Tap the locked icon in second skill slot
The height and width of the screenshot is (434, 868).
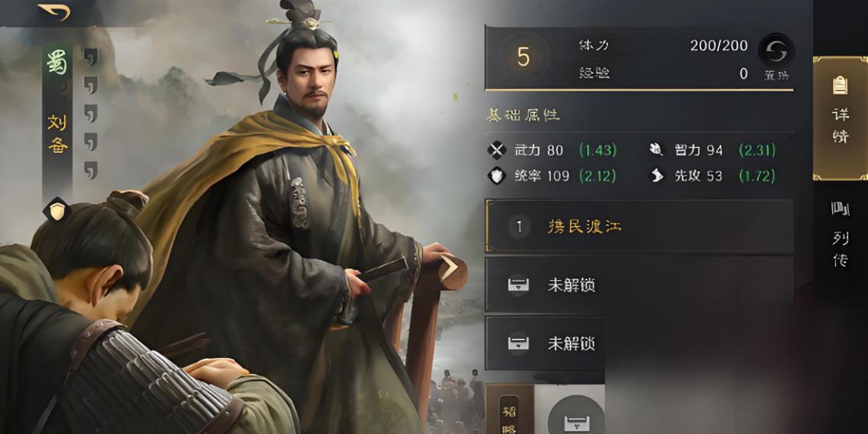pyautogui.click(x=518, y=285)
